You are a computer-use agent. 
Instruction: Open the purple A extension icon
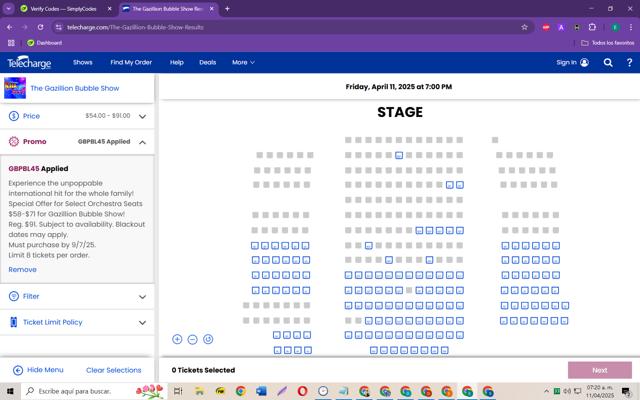click(x=561, y=27)
